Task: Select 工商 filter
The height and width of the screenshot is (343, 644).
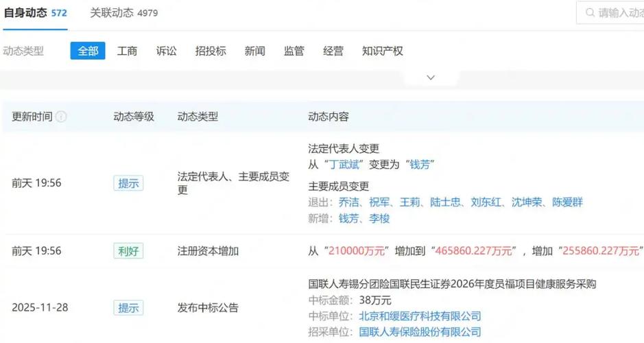Action: (x=127, y=51)
